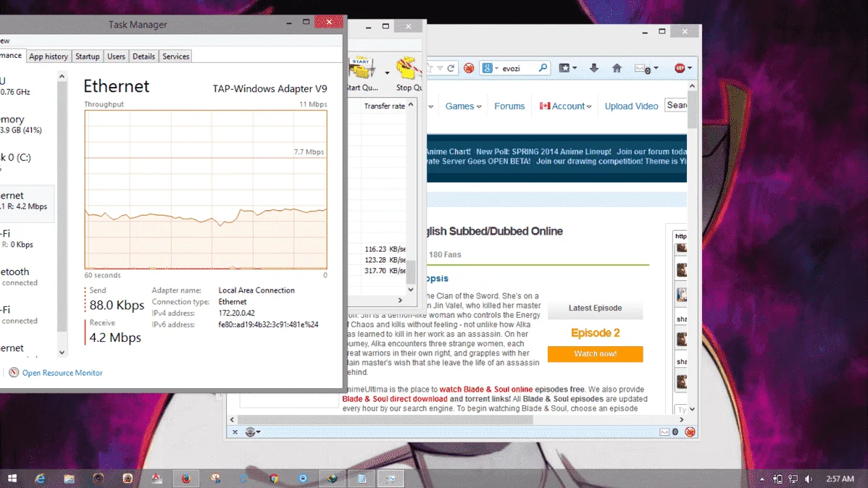Select Wi-Fi R: 0 Kbps sidebar entry
This screenshot has width=868, height=488.
point(27,239)
